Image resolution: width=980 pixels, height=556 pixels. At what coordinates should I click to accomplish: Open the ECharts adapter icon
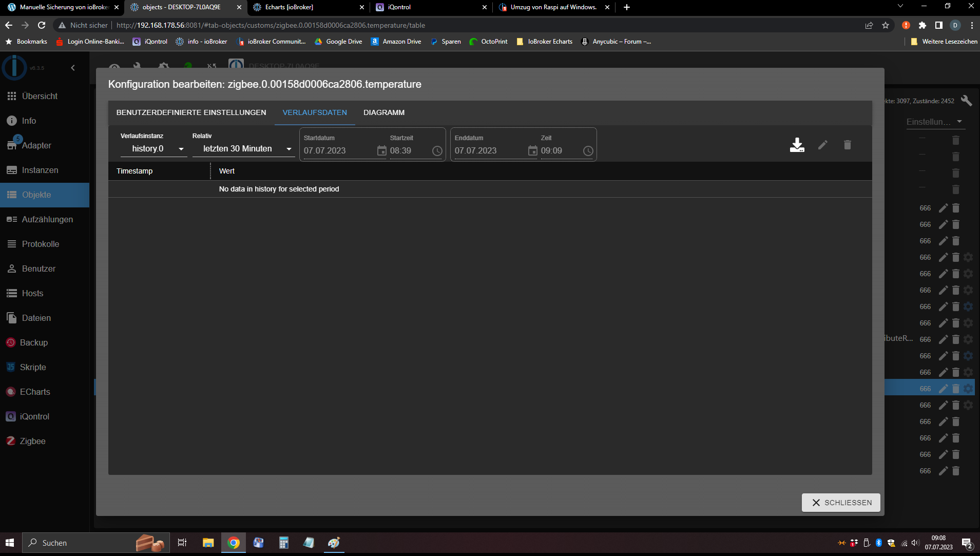pyautogui.click(x=11, y=392)
